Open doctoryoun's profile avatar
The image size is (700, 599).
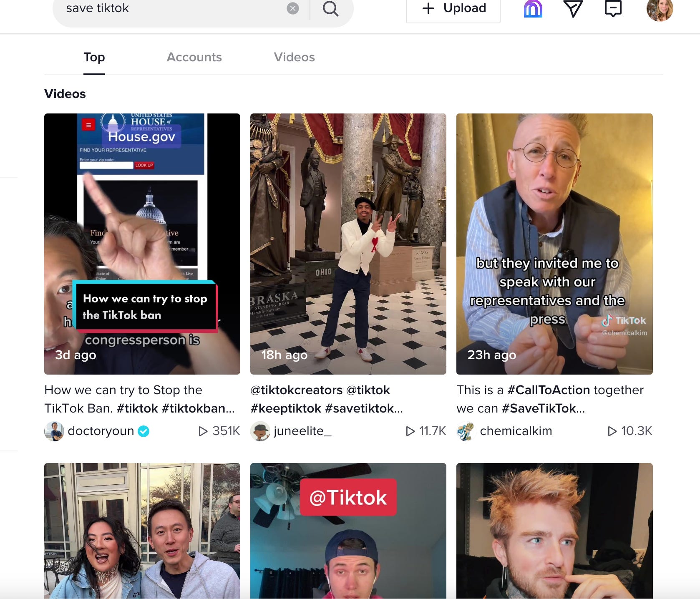pyautogui.click(x=54, y=431)
